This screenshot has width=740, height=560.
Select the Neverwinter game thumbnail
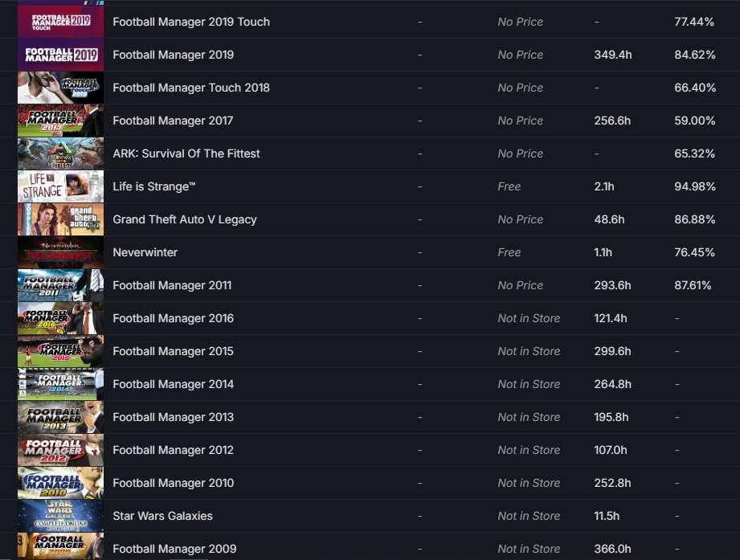tap(60, 252)
